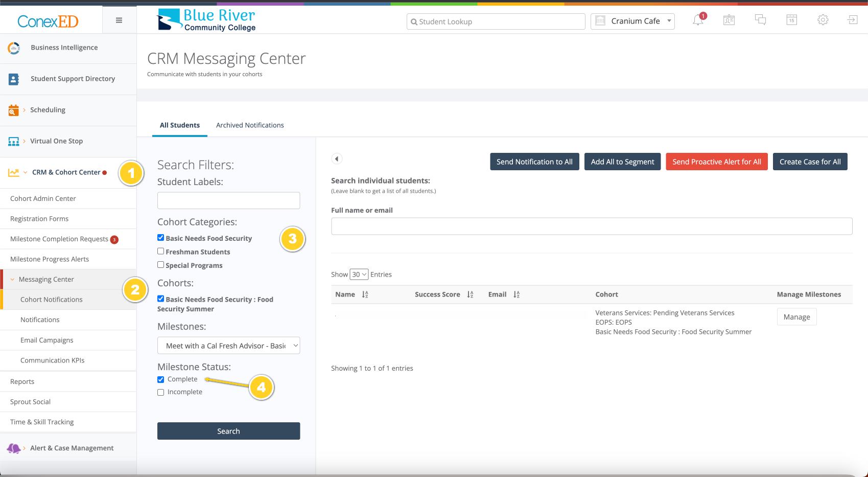
Task: Click the log out arrow icon
Action: [x=853, y=20]
